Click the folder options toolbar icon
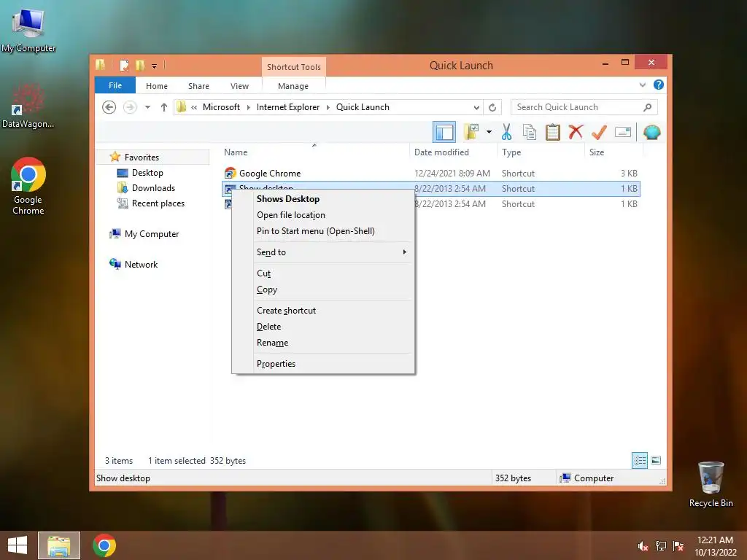Image resolution: width=747 pixels, height=560 pixels. coord(471,132)
